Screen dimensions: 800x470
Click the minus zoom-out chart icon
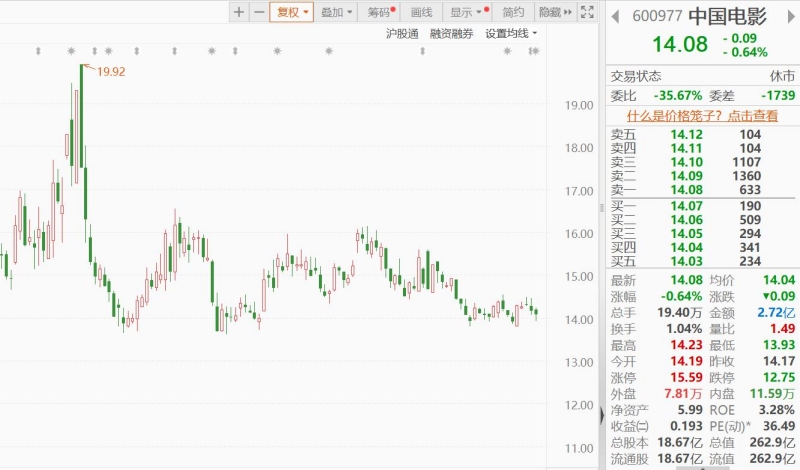click(x=259, y=12)
